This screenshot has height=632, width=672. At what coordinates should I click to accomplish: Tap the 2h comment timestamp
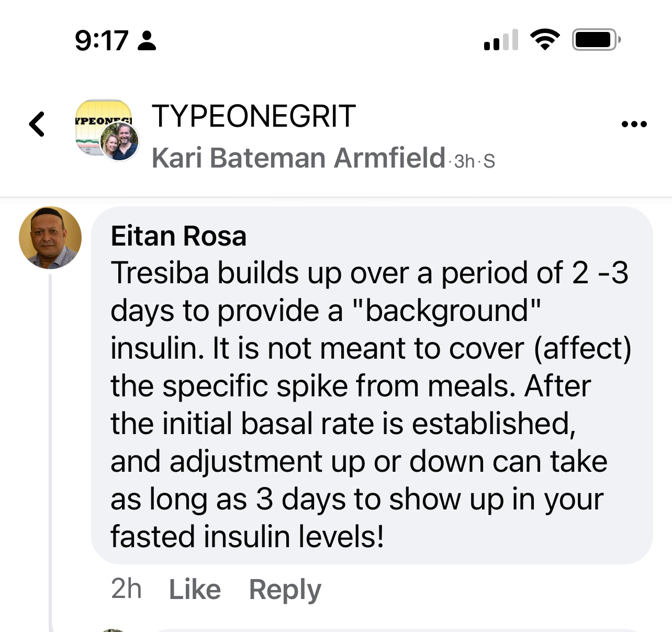coord(126,589)
